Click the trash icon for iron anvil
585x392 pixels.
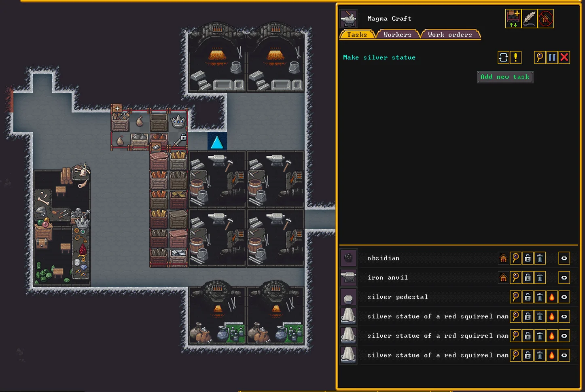(540, 278)
